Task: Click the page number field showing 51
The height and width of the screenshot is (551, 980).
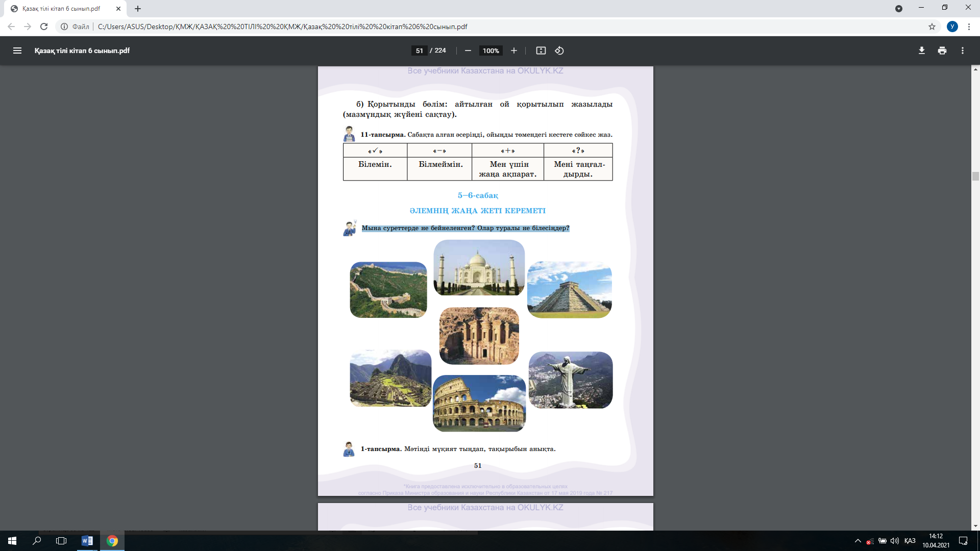Action: click(420, 51)
